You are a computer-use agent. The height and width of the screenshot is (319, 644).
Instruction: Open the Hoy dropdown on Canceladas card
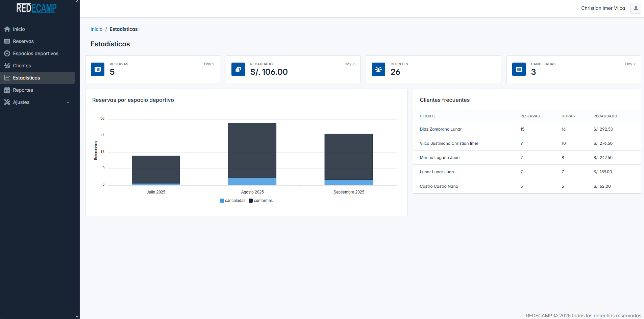coord(630,64)
